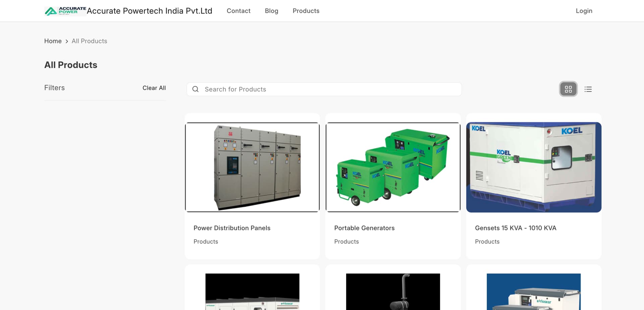Screen dimensions: 644x310
Task: Click Gensets 15 KVA - 1010 KVA title
Action: pos(516,228)
